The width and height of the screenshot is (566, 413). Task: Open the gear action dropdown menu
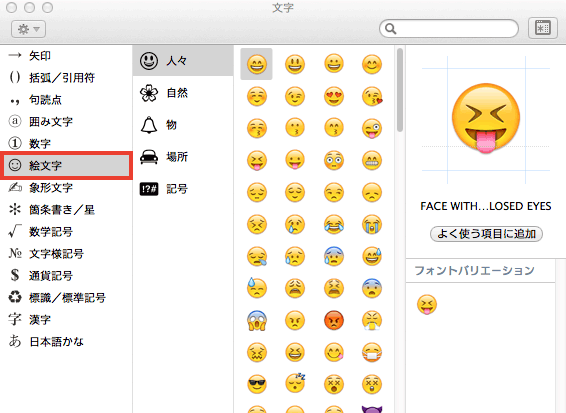pos(29,29)
